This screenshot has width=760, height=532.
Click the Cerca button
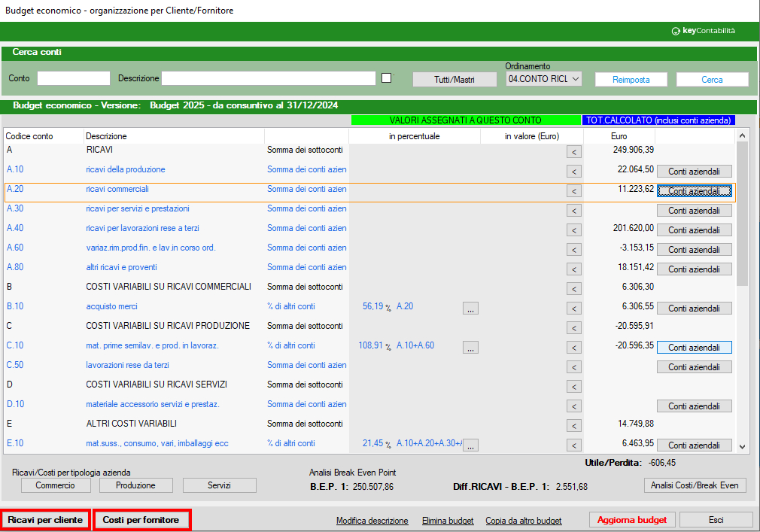(x=712, y=80)
